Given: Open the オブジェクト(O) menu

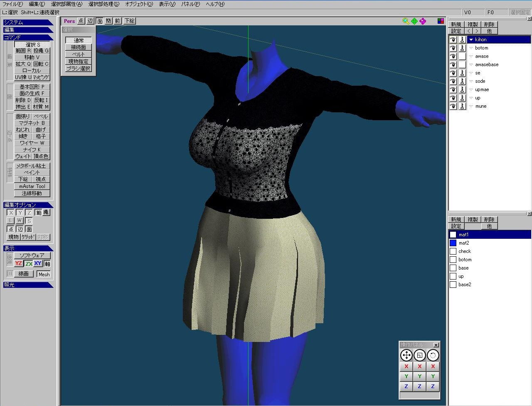Looking at the screenshot, I should click(139, 4).
